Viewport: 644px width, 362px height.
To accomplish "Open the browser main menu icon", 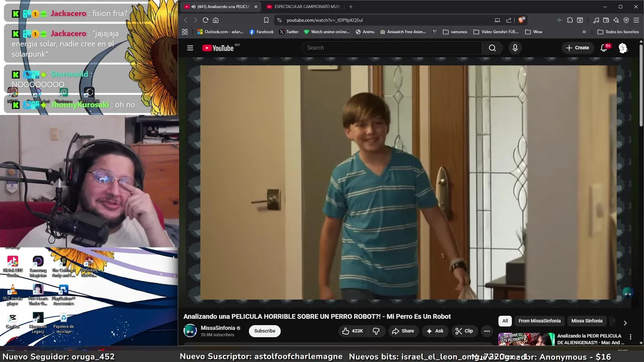I will click(x=636, y=20).
